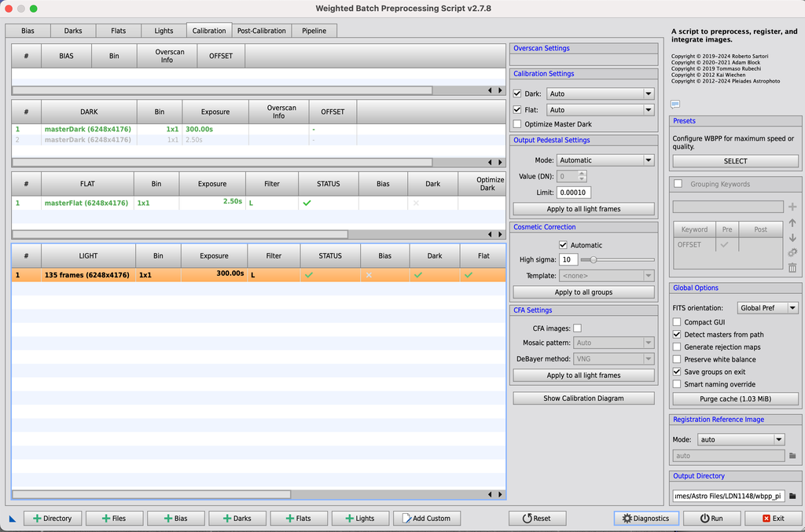Click the Directory add button
Image resolution: width=805 pixels, height=532 pixels.
[53, 518]
